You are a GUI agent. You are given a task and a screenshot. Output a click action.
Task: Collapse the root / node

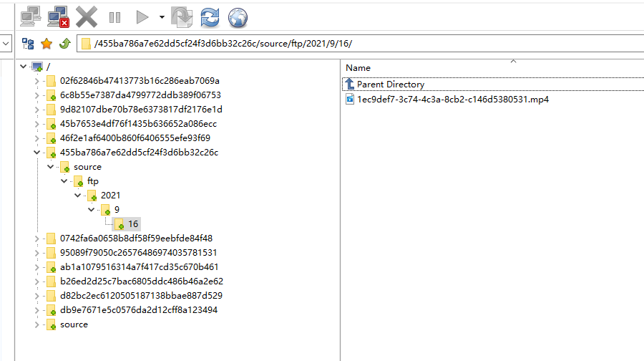[x=23, y=66]
